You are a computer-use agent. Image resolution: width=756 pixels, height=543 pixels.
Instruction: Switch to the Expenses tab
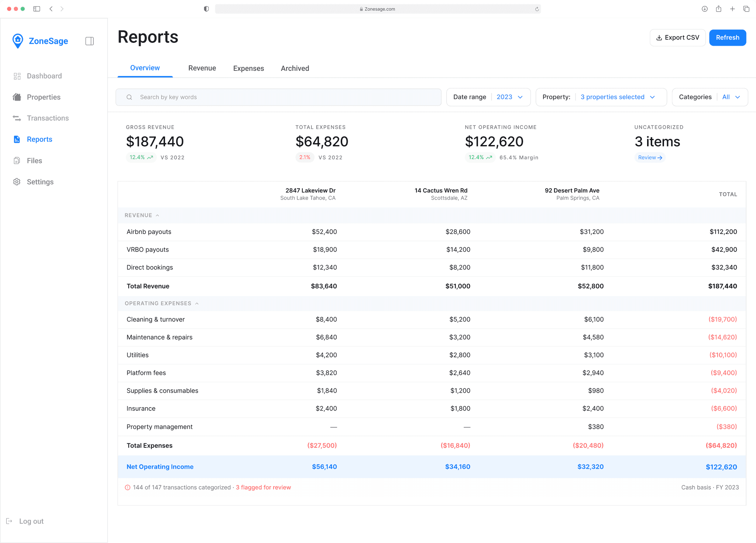[248, 68]
